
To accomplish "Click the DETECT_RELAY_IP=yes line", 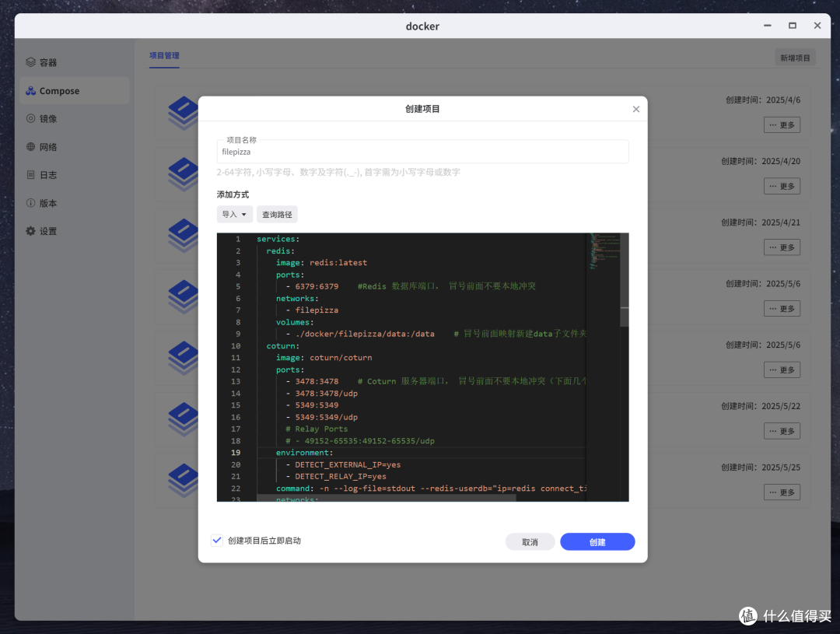I will (337, 476).
